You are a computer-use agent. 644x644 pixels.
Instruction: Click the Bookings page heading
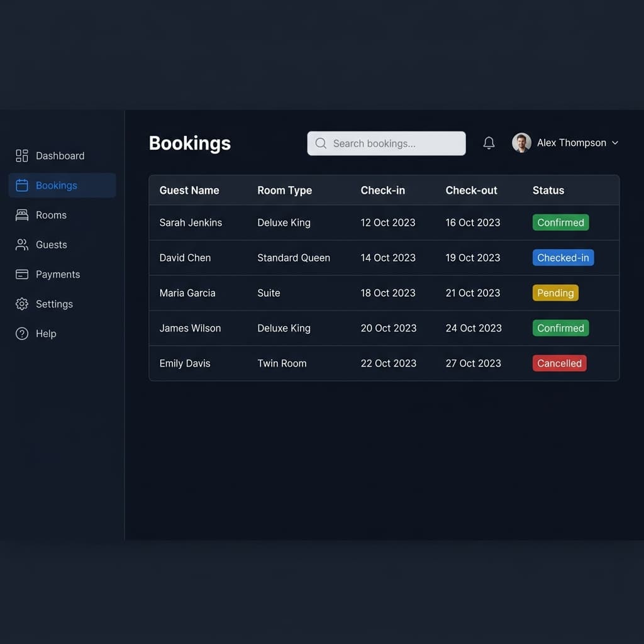[x=190, y=143]
